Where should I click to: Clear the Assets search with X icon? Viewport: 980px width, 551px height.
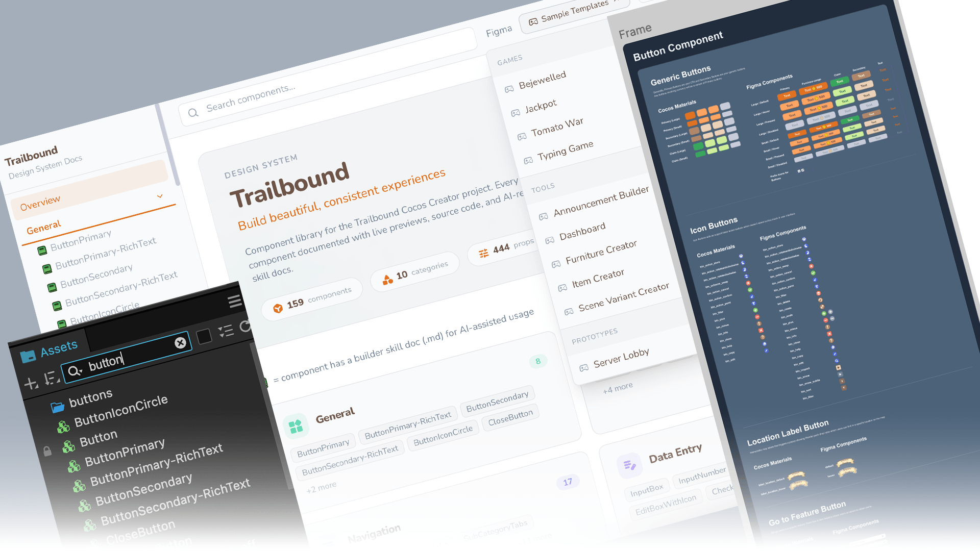coord(180,343)
